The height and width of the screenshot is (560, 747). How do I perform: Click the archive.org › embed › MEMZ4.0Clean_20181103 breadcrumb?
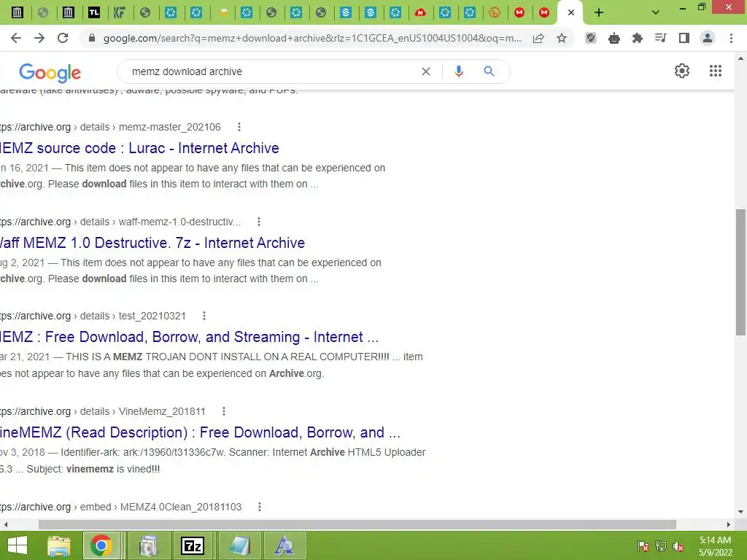pyautogui.click(x=120, y=507)
